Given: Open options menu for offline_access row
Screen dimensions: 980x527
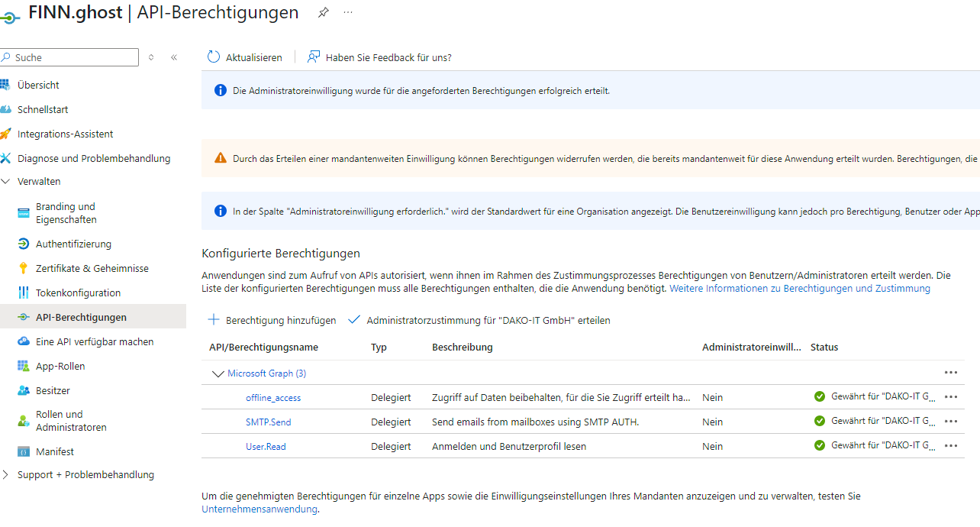Looking at the screenshot, I should tap(951, 397).
